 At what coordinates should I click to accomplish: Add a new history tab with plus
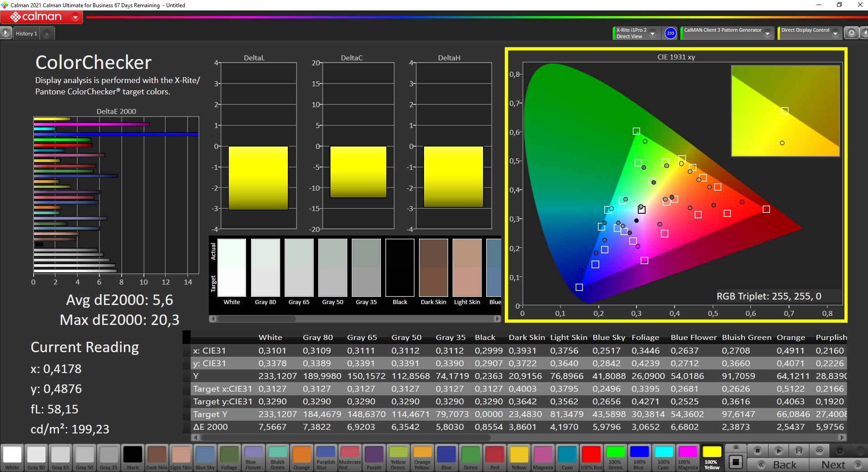pos(47,34)
